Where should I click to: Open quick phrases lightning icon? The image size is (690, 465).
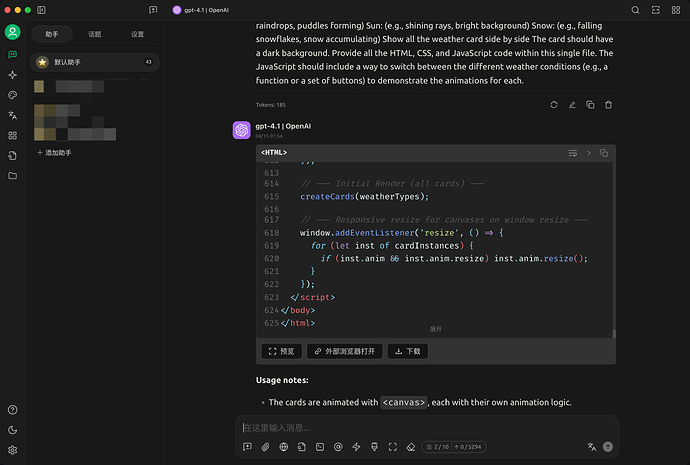point(356,447)
